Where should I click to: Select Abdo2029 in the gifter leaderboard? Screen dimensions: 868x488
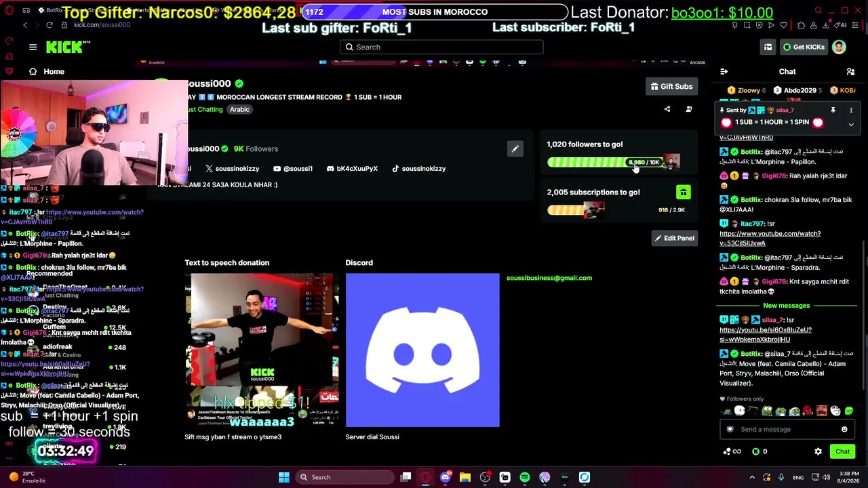point(797,90)
